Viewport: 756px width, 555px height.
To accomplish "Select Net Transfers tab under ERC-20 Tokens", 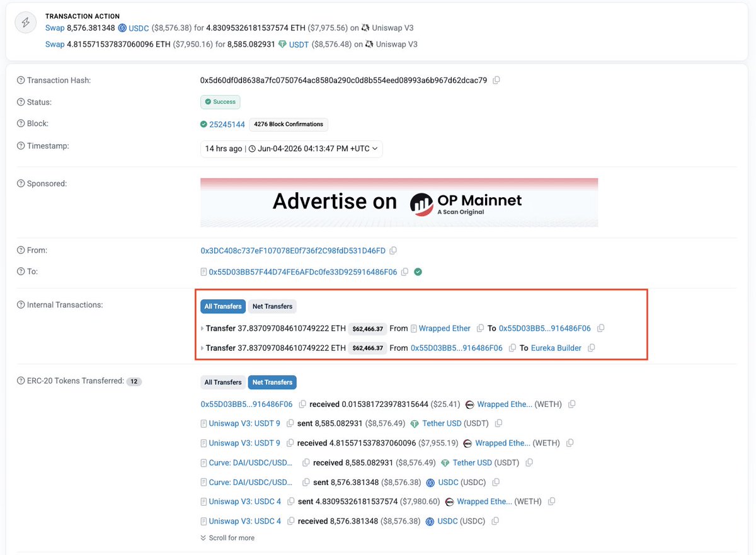I will coord(272,382).
